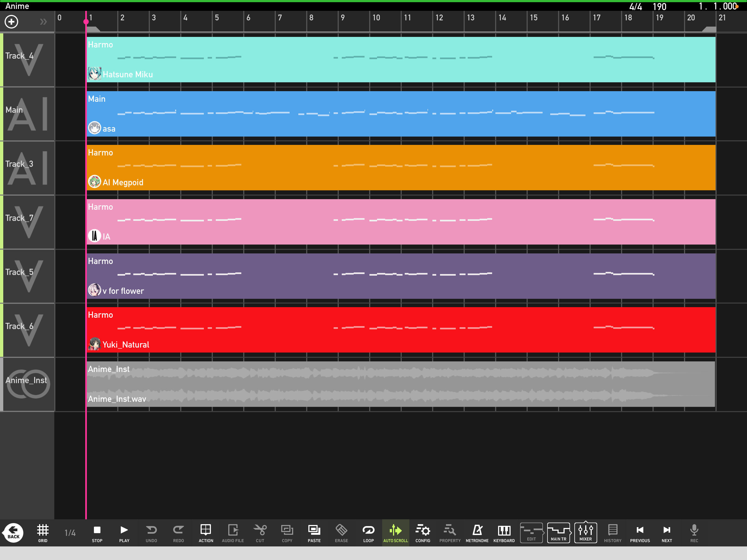Screen dimensions: 747x560
Task: Open the Action menu
Action: [206, 533]
